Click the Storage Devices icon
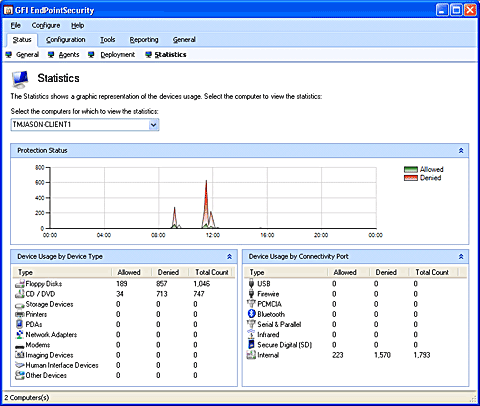 [x=20, y=305]
